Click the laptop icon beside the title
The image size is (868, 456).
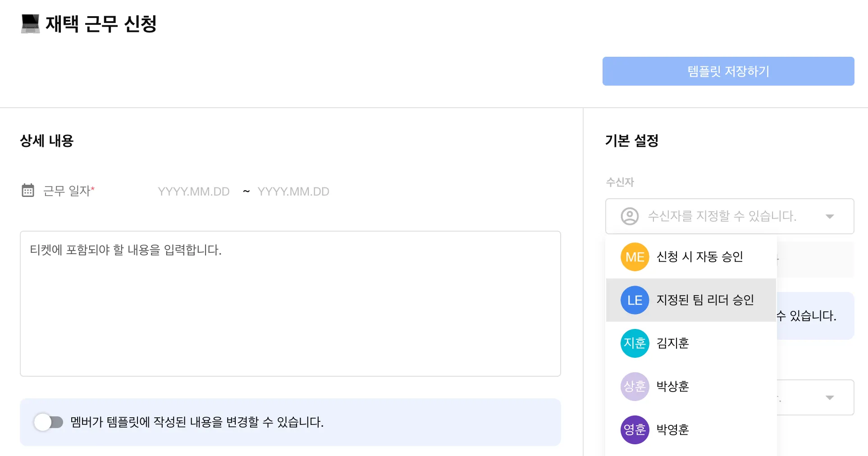pos(30,24)
